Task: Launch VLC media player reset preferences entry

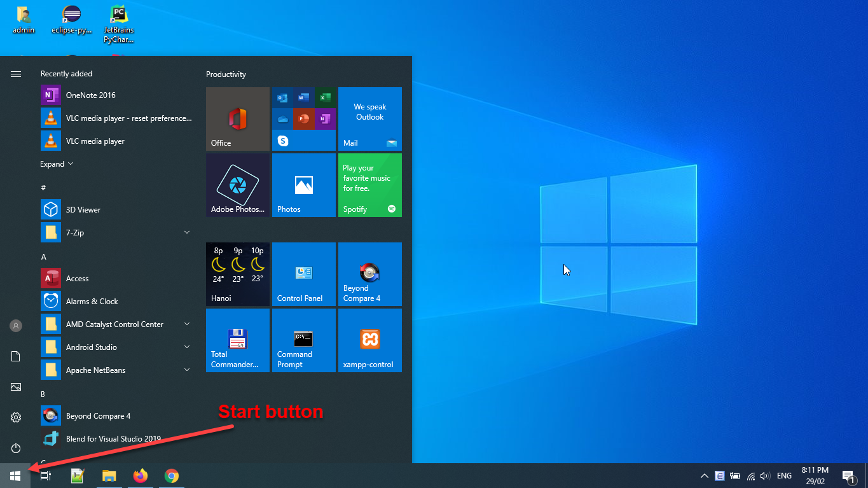Action: point(116,118)
